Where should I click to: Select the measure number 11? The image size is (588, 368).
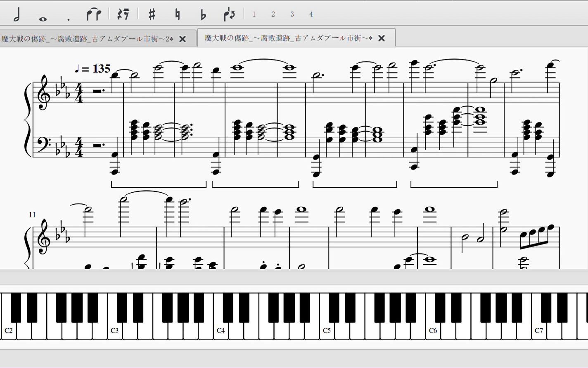coord(32,215)
